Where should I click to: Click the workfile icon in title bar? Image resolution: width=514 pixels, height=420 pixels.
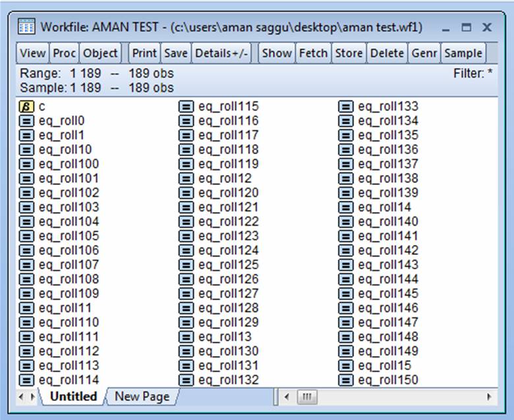click(x=26, y=27)
